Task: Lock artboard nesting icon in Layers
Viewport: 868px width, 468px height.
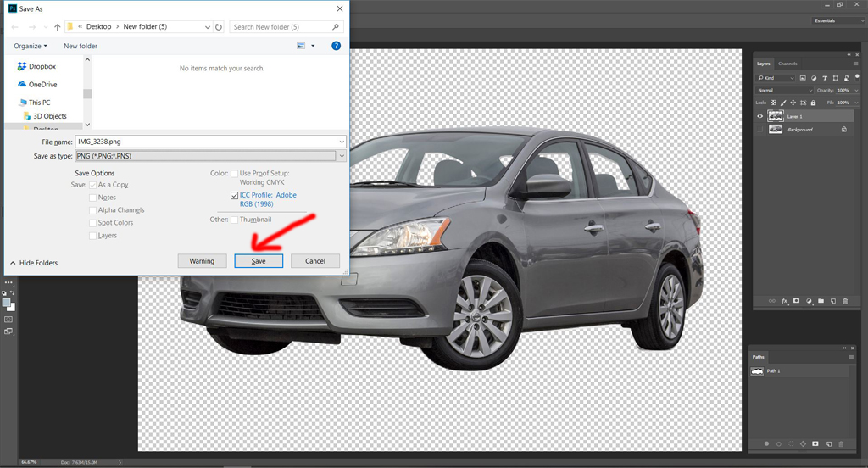Action: pyautogui.click(x=804, y=103)
